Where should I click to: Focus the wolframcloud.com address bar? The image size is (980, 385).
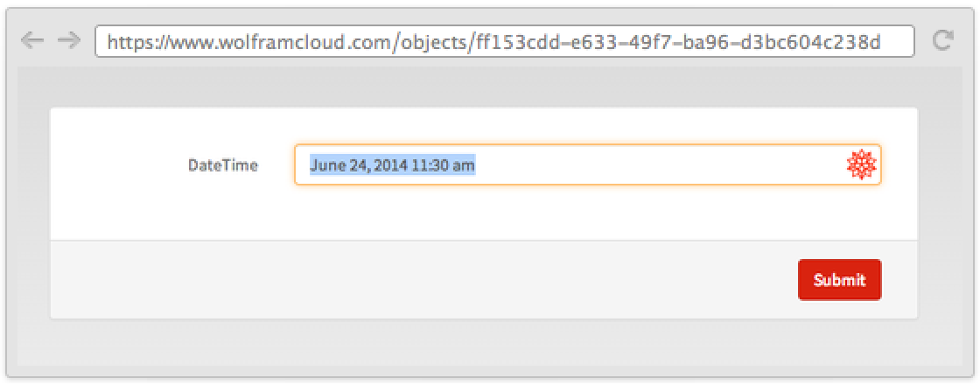click(504, 41)
